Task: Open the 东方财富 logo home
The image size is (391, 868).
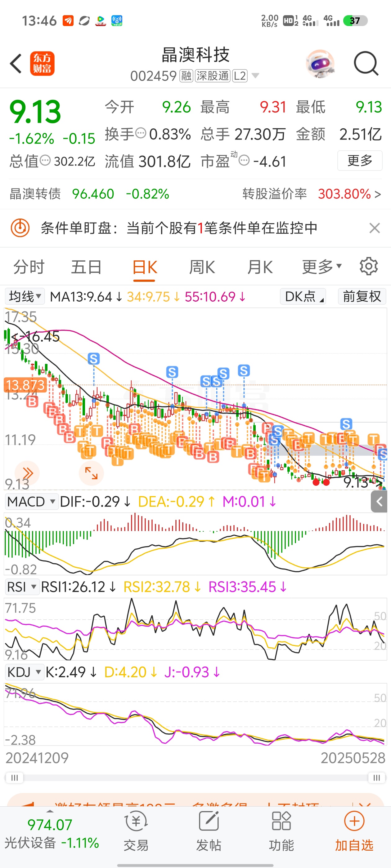Action: click(x=42, y=63)
